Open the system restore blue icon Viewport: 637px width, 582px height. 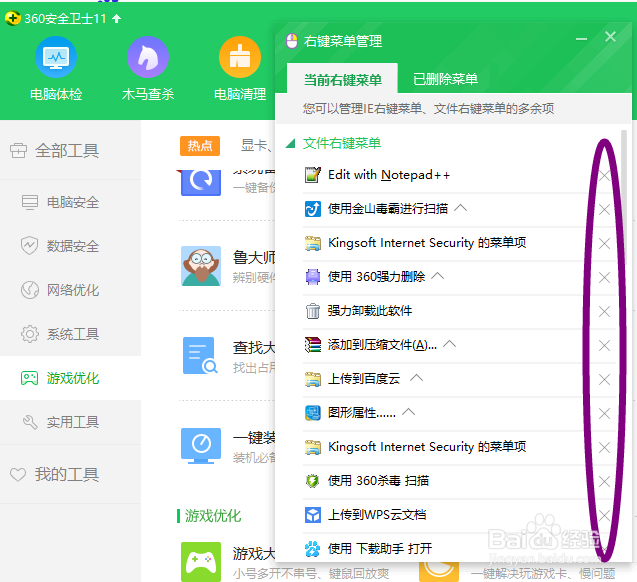pos(201,182)
